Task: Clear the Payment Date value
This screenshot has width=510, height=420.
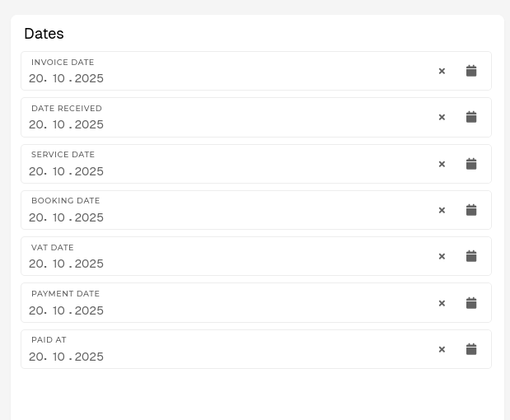Action: (x=442, y=303)
